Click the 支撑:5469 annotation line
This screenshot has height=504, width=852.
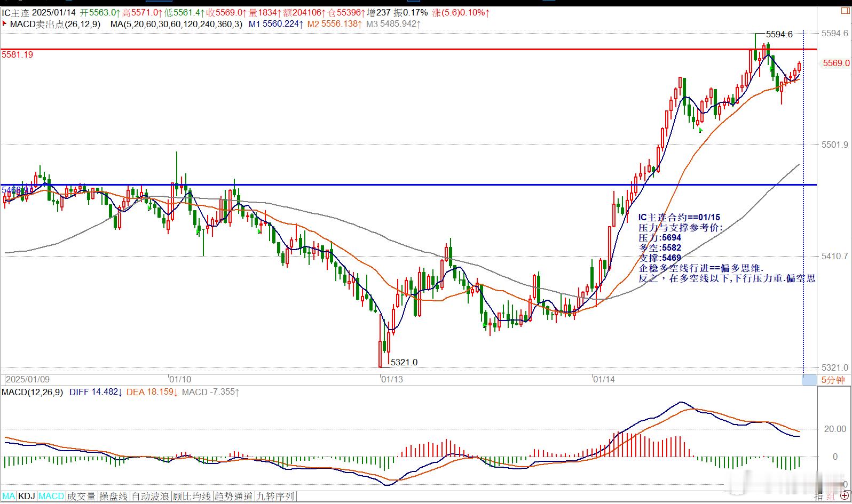660,258
